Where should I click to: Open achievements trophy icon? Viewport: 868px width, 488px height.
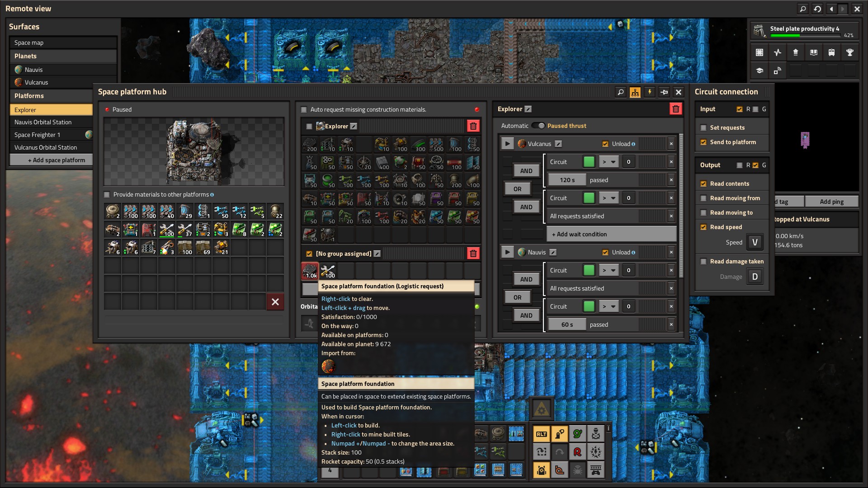[850, 52]
